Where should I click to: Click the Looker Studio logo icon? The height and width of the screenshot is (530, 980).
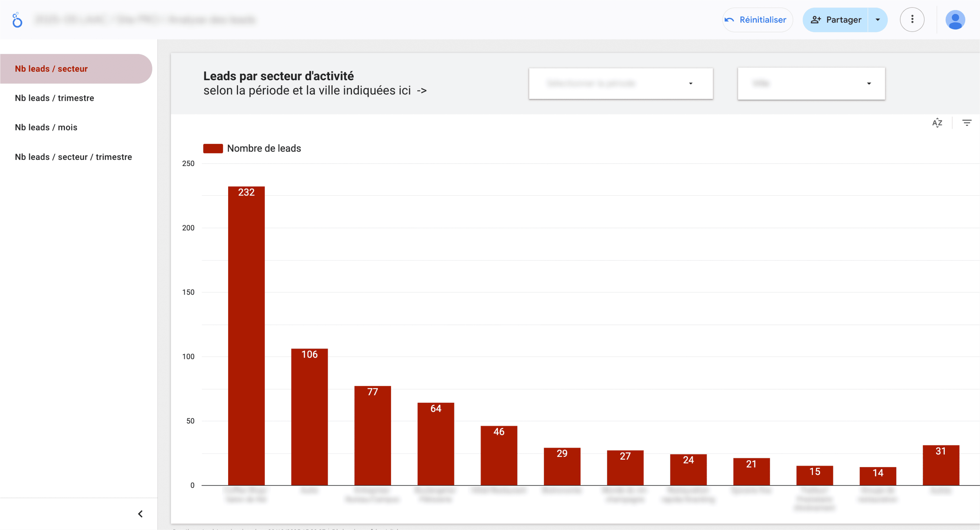pyautogui.click(x=17, y=20)
